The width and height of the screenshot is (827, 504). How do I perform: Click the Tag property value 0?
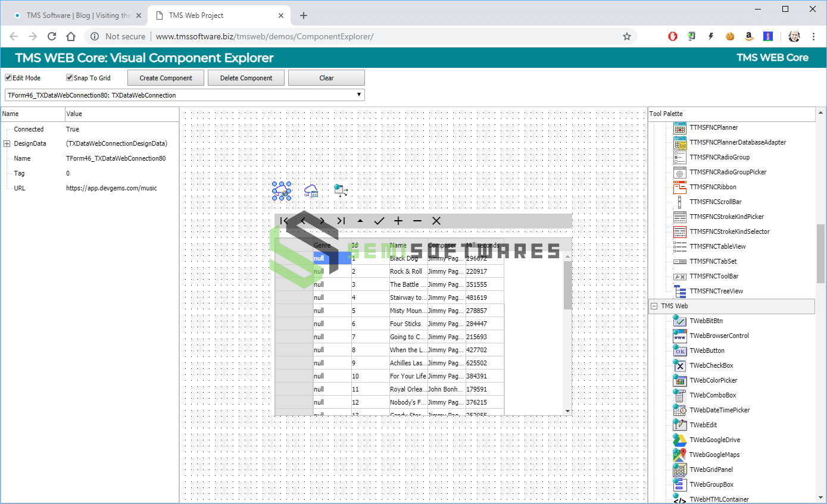(68, 173)
